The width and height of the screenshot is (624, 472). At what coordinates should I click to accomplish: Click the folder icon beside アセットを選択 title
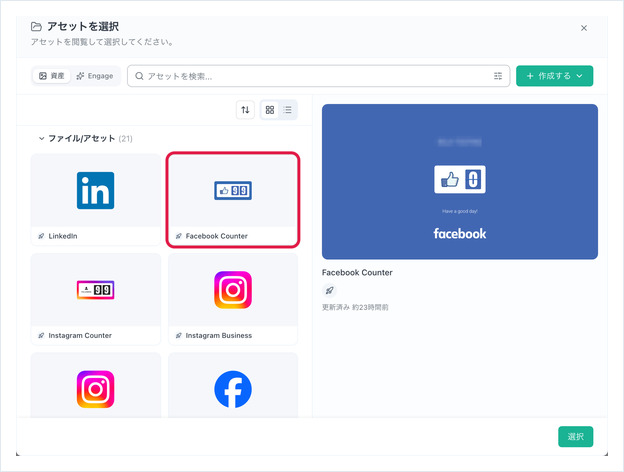[x=36, y=27]
